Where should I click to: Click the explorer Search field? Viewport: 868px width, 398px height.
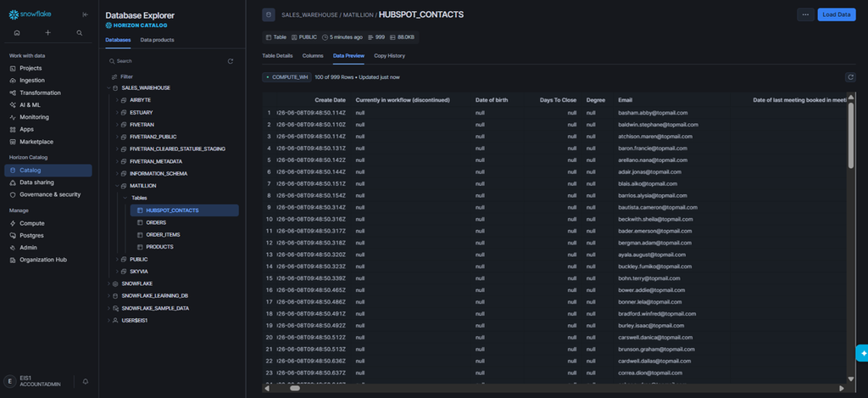(x=166, y=61)
